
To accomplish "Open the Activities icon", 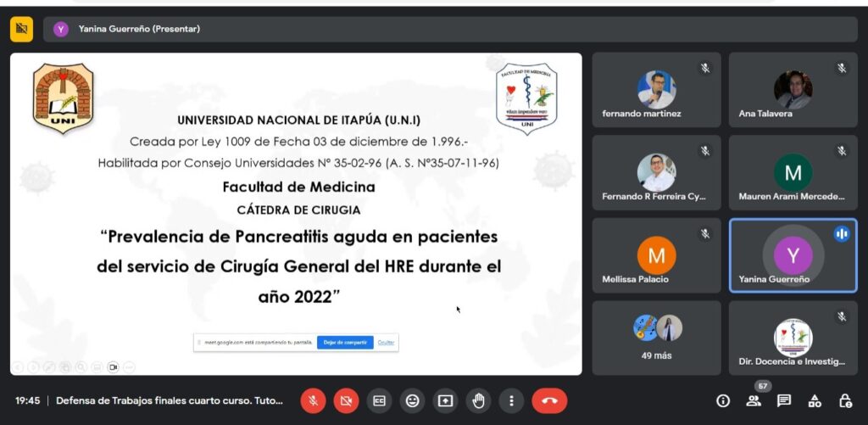I will 815,400.
